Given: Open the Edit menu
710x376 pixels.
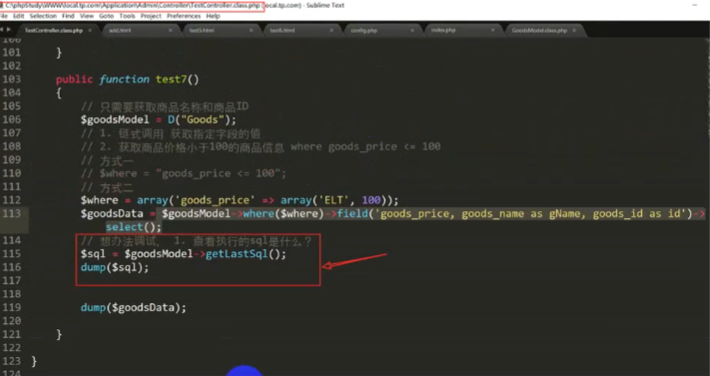Looking at the screenshot, I should click(19, 16).
